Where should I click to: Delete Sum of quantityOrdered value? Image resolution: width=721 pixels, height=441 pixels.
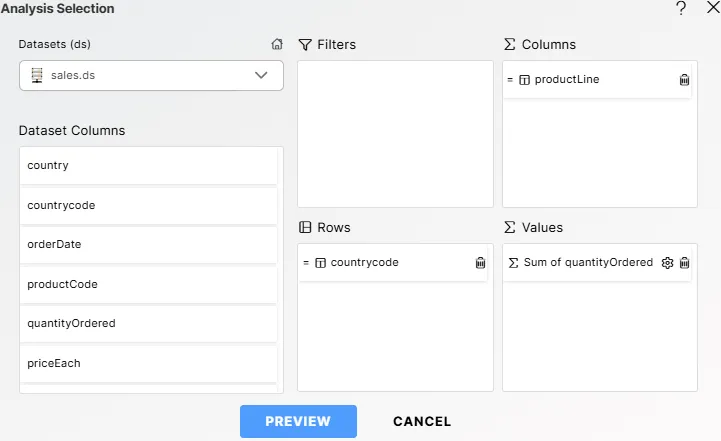pos(684,263)
